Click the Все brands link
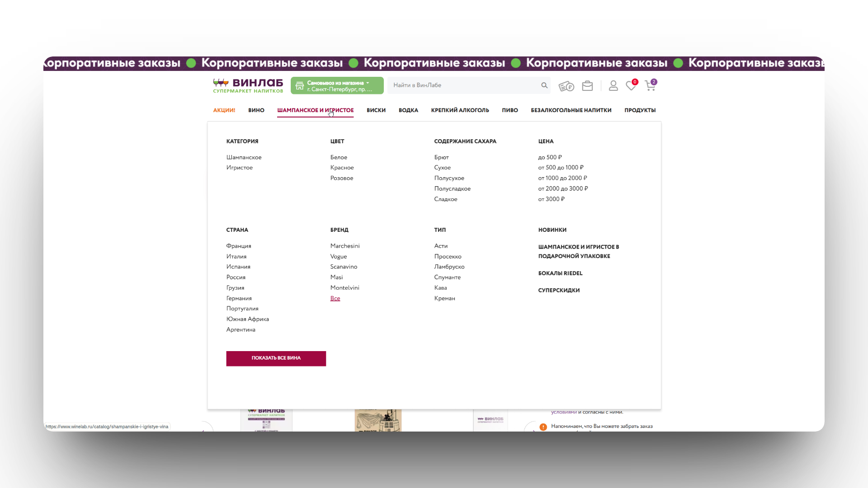The height and width of the screenshot is (488, 868). click(335, 298)
